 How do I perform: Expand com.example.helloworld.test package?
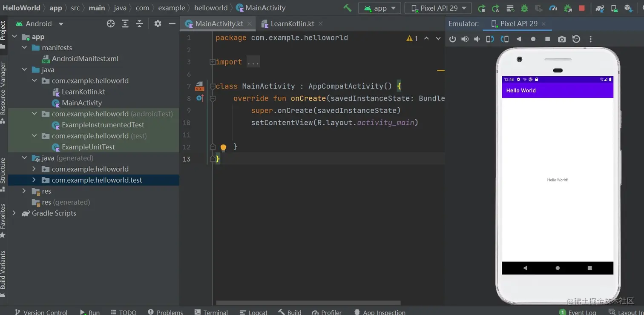point(34,180)
